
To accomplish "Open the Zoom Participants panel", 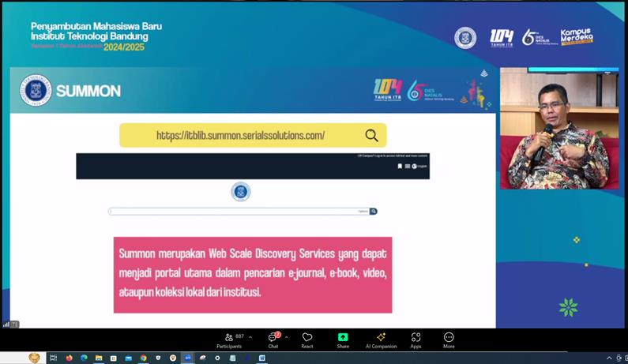I will tap(229, 341).
